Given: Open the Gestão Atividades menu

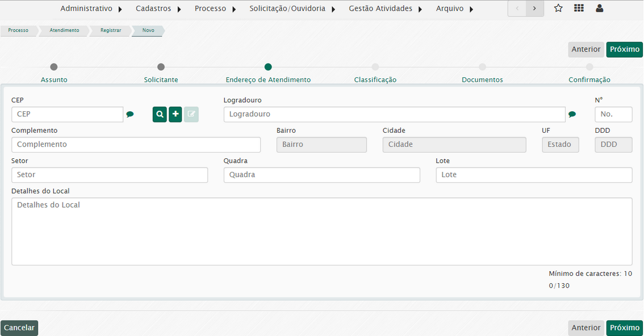Looking at the screenshot, I should pos(385,9).
